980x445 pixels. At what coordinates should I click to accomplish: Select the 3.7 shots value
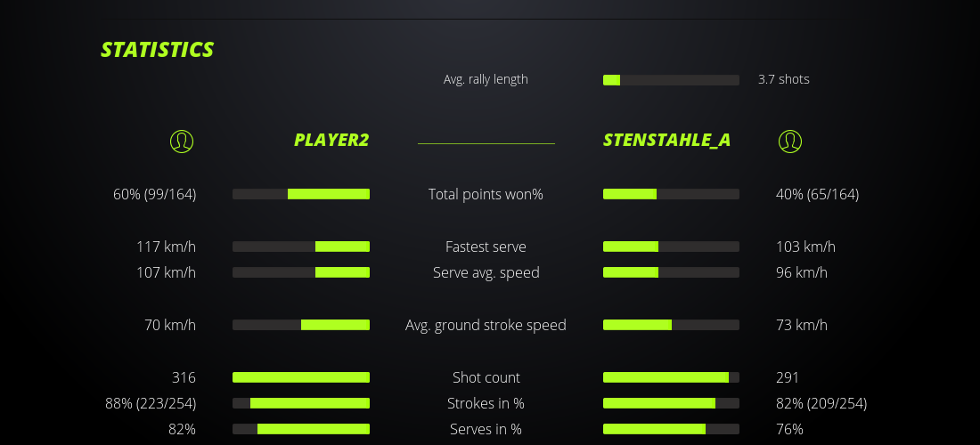(784, 79)
